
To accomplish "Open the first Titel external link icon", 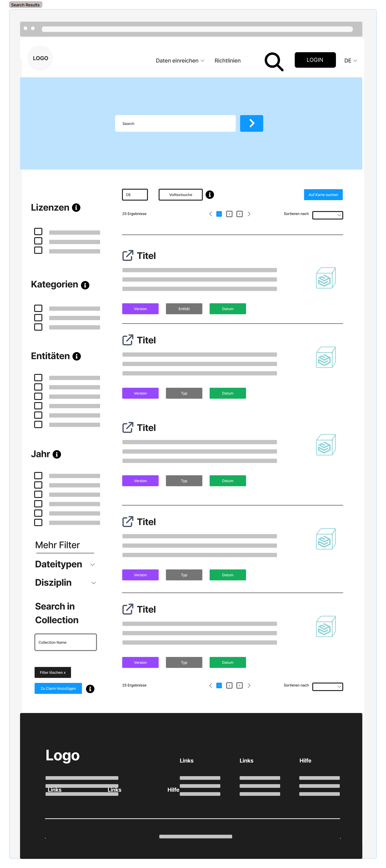I will pos(128,255).
